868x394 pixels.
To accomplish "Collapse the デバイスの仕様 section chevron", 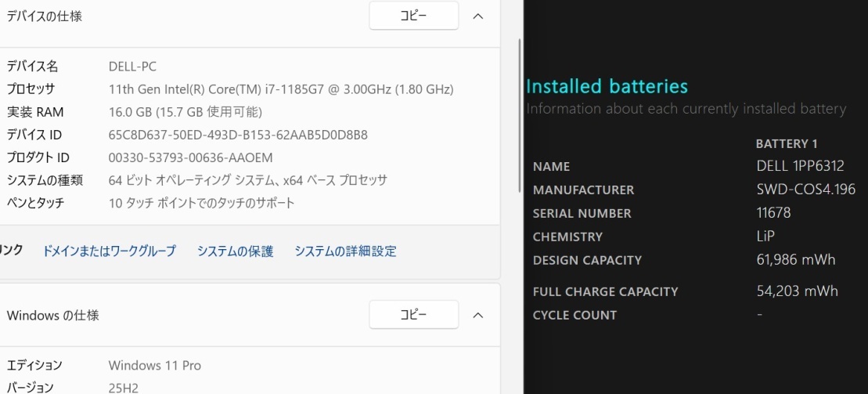I will (x=478, y=16).
